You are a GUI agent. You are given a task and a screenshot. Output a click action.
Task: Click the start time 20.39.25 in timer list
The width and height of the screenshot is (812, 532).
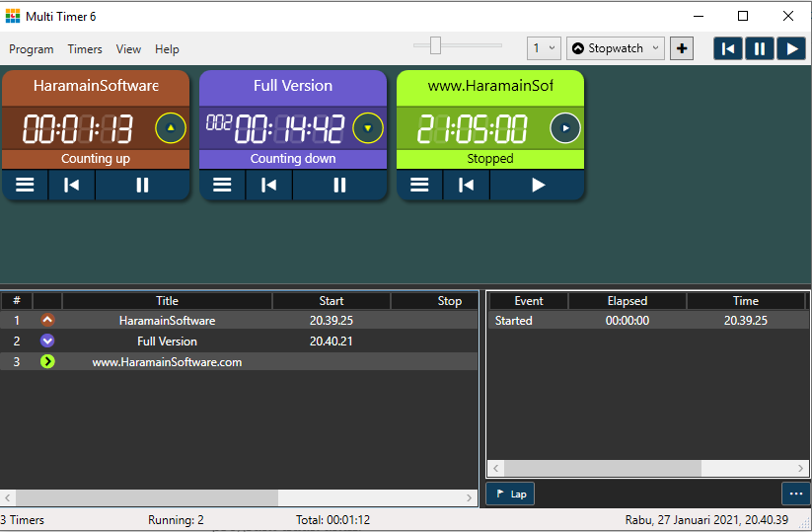pyautogui.click(x=332, y=321)
